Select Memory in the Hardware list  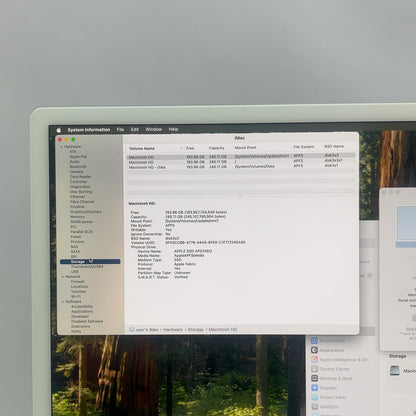click(x=77, y=217)
